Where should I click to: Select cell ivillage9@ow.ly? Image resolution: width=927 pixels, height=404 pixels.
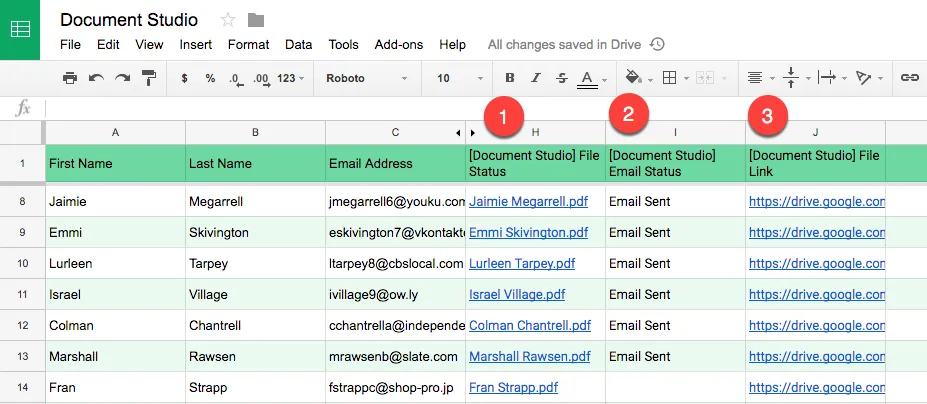[396, 295]
